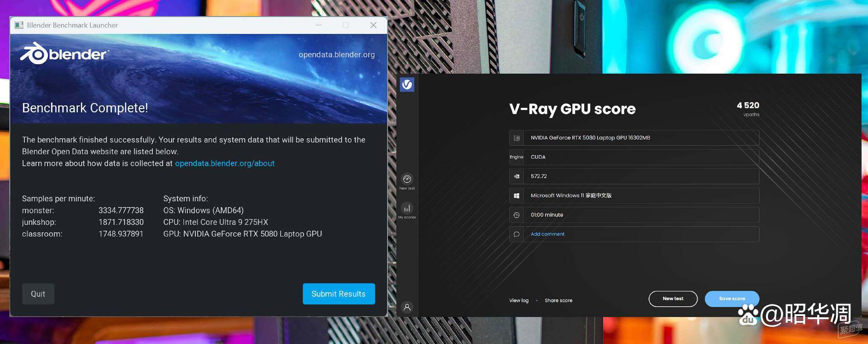Open View log in V-Ray

tap(519, 301)
